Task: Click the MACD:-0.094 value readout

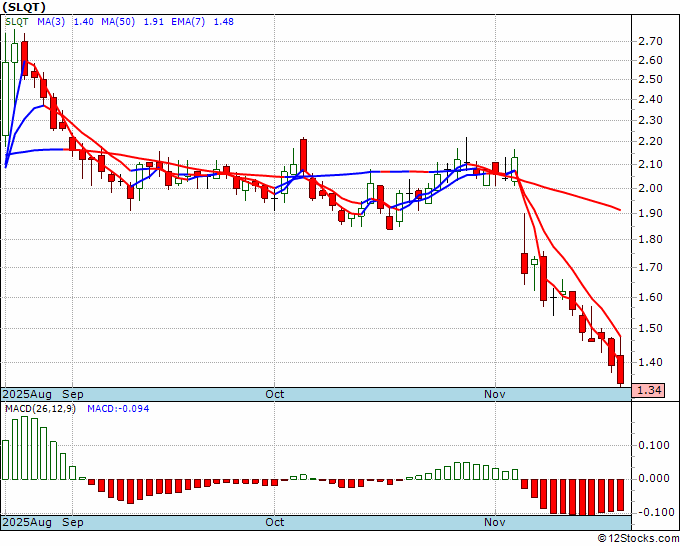Action: tap(118, 409)
